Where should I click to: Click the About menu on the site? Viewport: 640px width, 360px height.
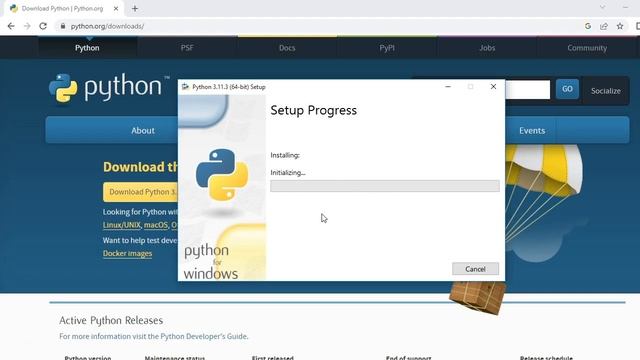(143, 131)
